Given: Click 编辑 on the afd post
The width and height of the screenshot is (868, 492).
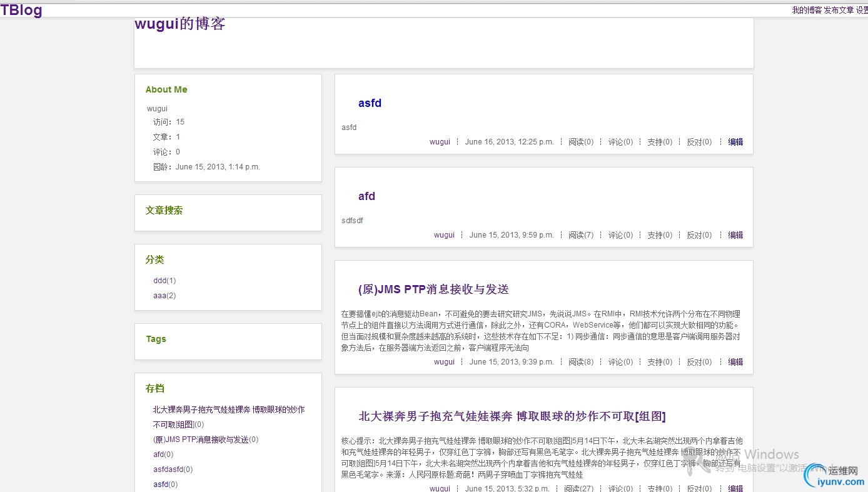Looking at the screenshot, I should pos(735,235).
